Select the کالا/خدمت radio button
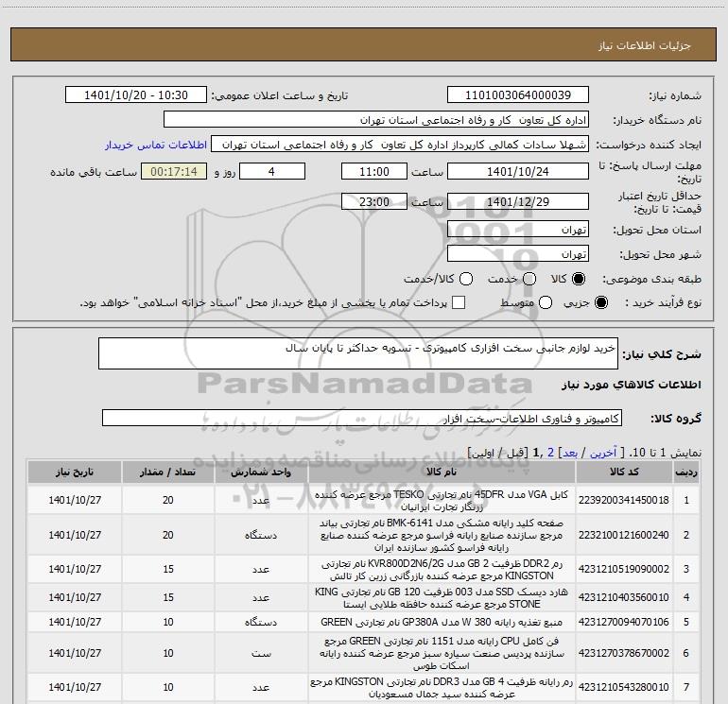The width and height of the screenshot is (728, 704). click(466, 279)
